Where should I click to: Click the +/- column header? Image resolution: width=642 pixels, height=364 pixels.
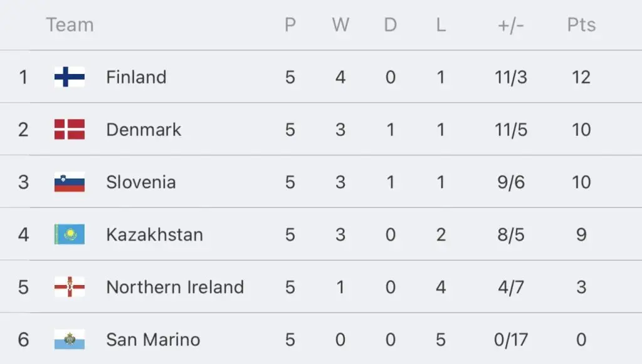[511, 25]
